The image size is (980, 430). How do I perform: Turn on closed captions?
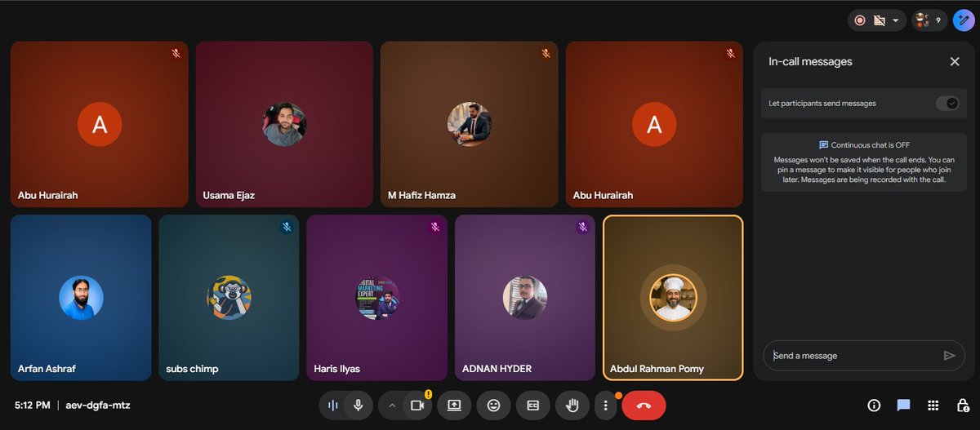(532, 405)
